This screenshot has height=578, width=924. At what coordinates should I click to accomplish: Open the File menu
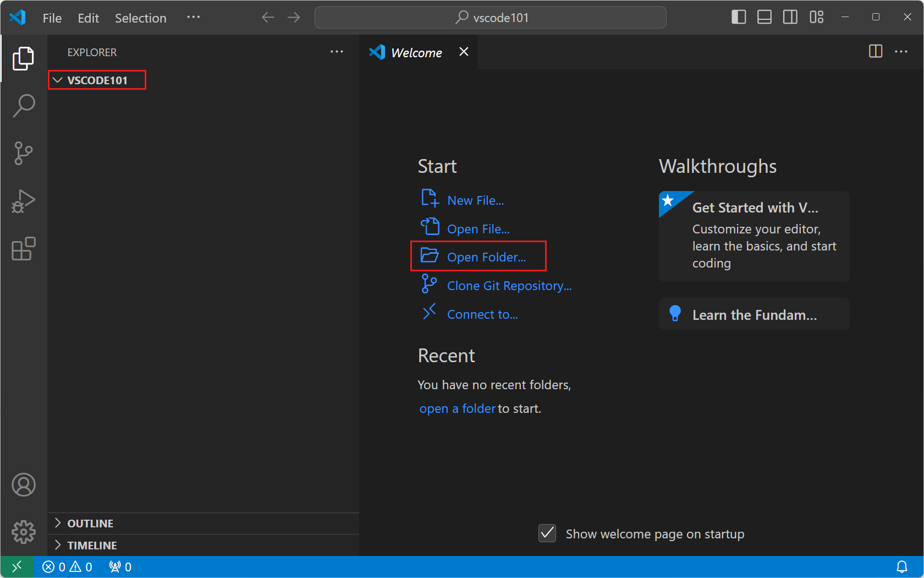pos(51,18)
